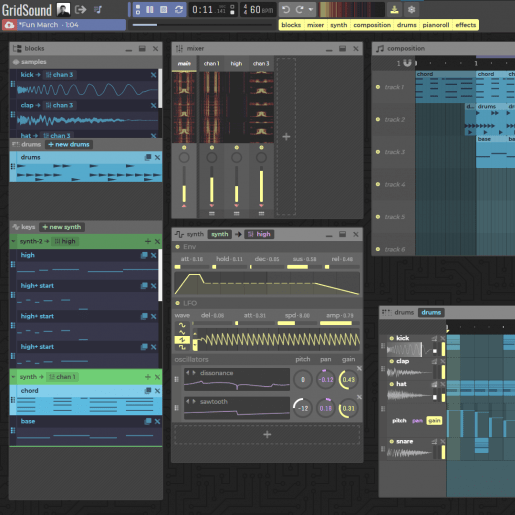Toggle the synth window button in top bar
The height and width of the screenshot is (515, 515).
(x=339, y=25)
